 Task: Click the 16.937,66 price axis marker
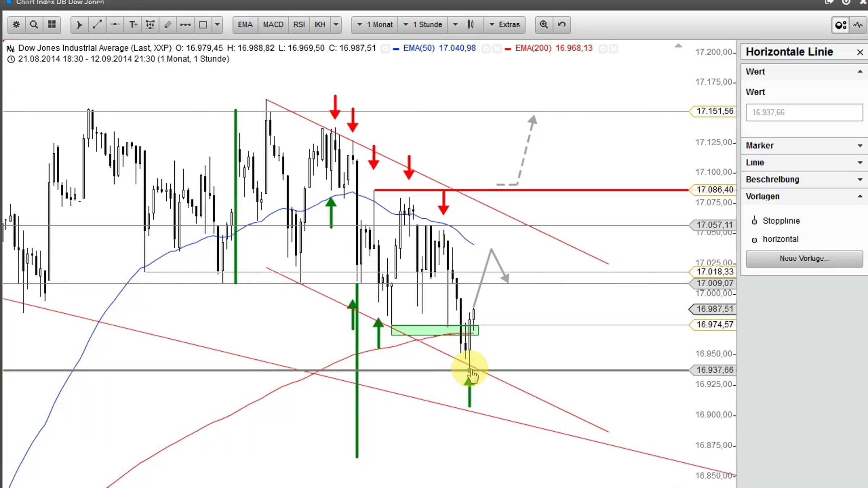(713, 370)
